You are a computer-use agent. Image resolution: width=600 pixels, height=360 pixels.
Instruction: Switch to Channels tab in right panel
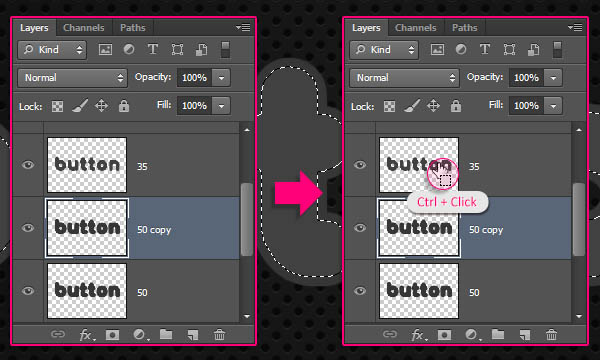pos(416,28)
